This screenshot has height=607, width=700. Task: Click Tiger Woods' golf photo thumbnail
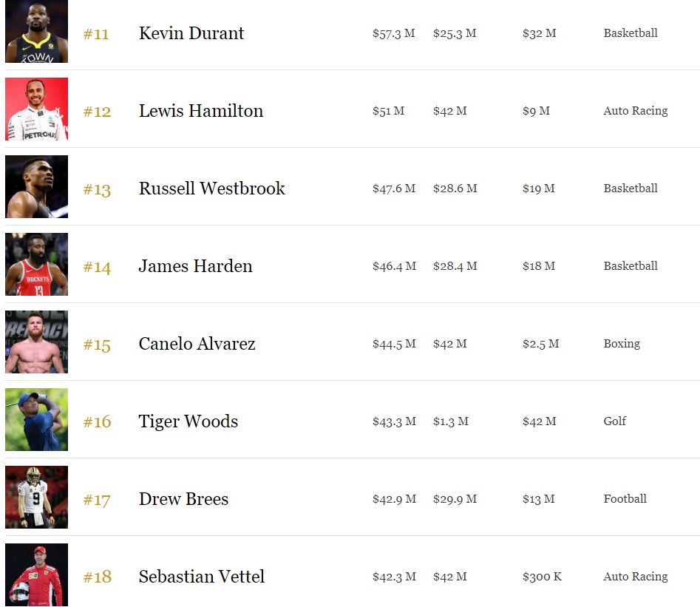pyautogui.click(x=36, y=420)
